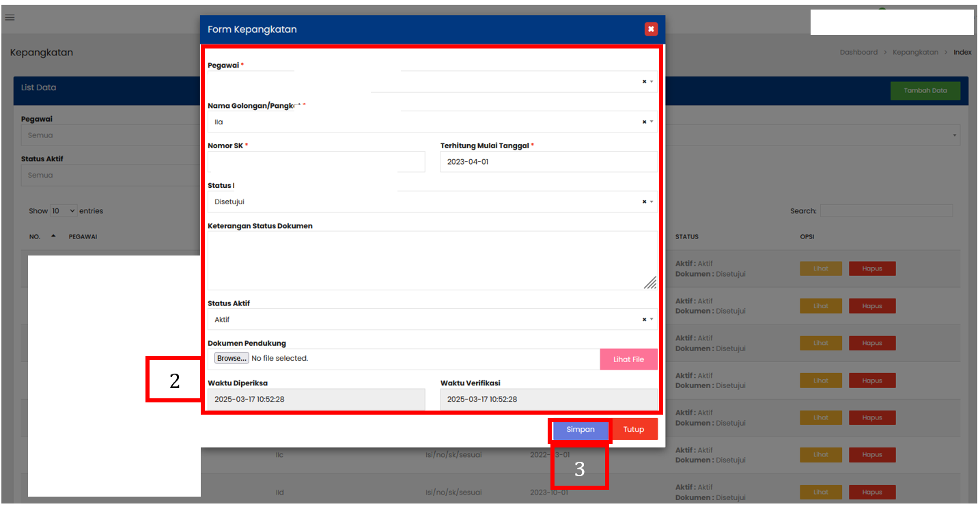
Task: Click the Terhitung Mulai Tanggal date field
Action: pos(548,162)
